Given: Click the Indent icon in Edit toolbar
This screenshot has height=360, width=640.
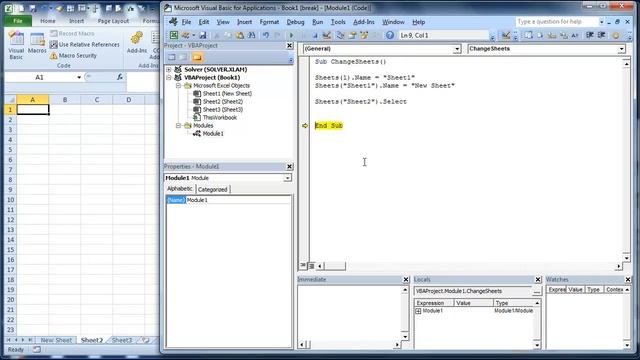Looking at the screenshot, I should coord(589,36).
